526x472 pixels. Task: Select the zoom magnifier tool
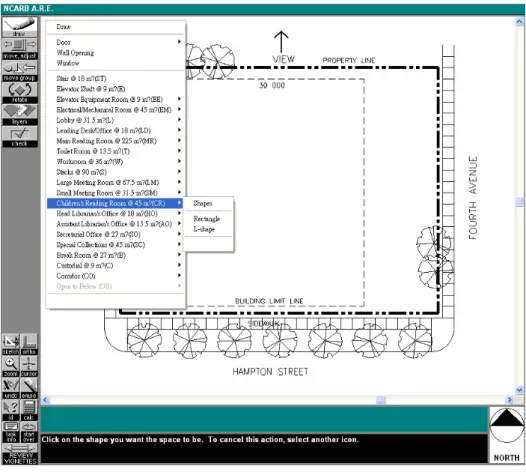(x=11, y=366)
